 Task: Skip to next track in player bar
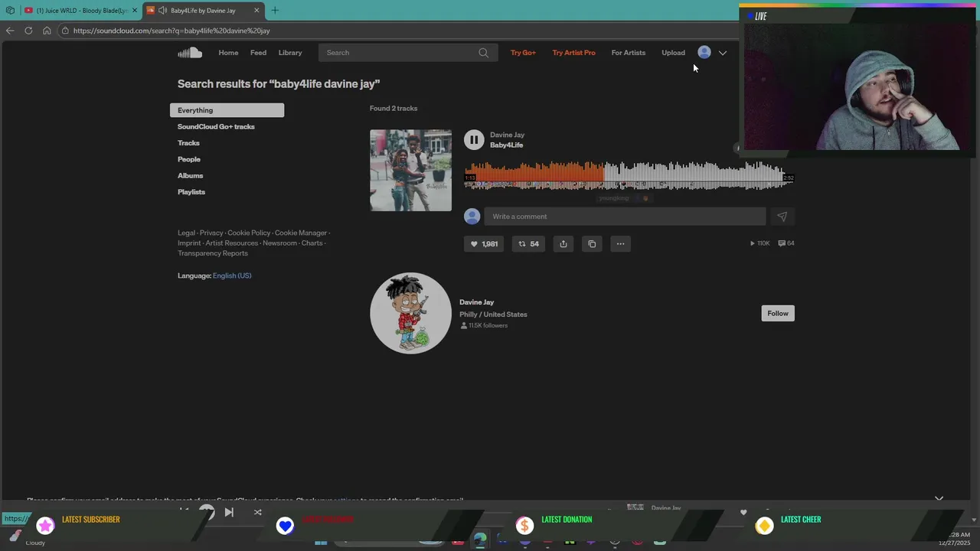click(x=229, y=512)
